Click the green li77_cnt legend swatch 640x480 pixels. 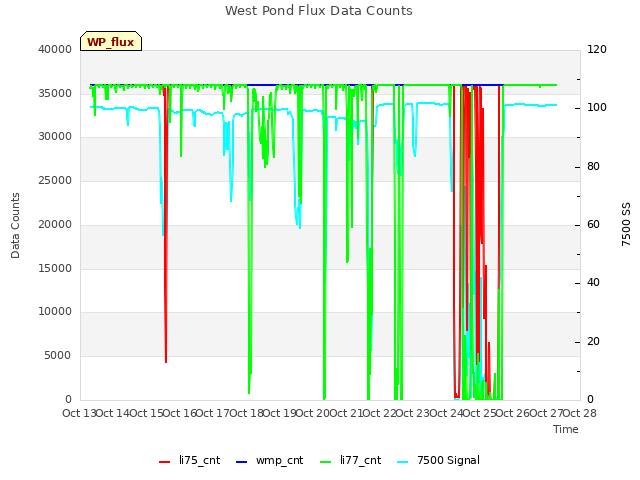click(x=325, y=462)
